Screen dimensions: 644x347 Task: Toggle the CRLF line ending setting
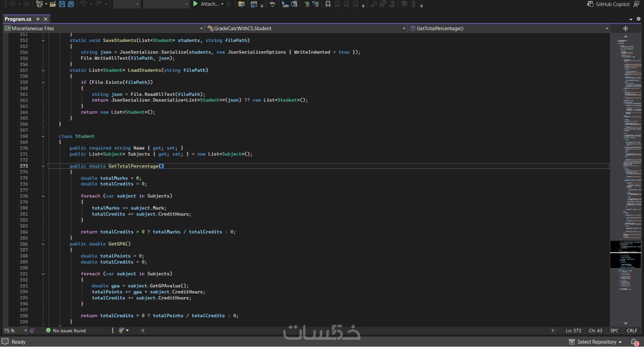[632, 330]
